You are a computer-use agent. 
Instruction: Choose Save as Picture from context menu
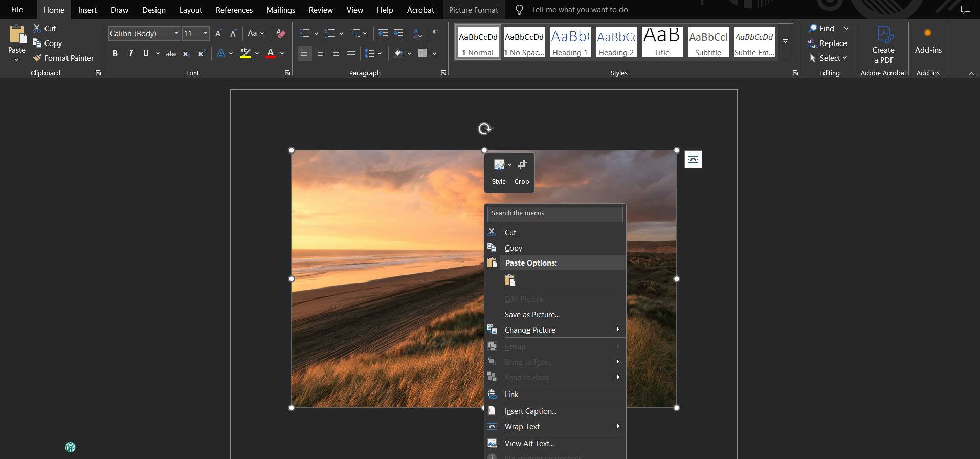point(532,315)
